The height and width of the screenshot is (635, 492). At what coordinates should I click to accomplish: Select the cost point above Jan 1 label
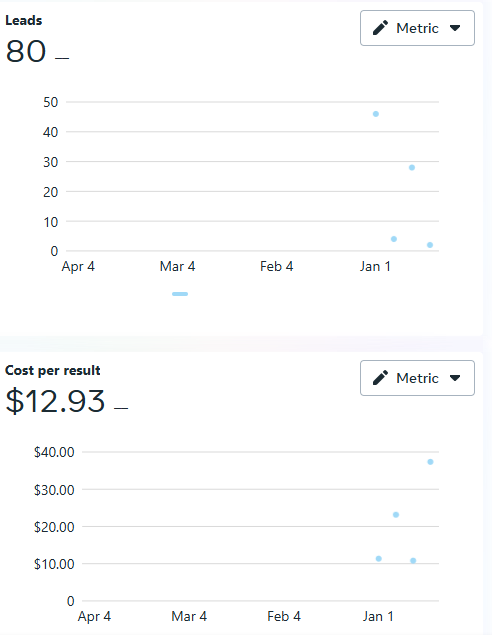pos(379,558)
